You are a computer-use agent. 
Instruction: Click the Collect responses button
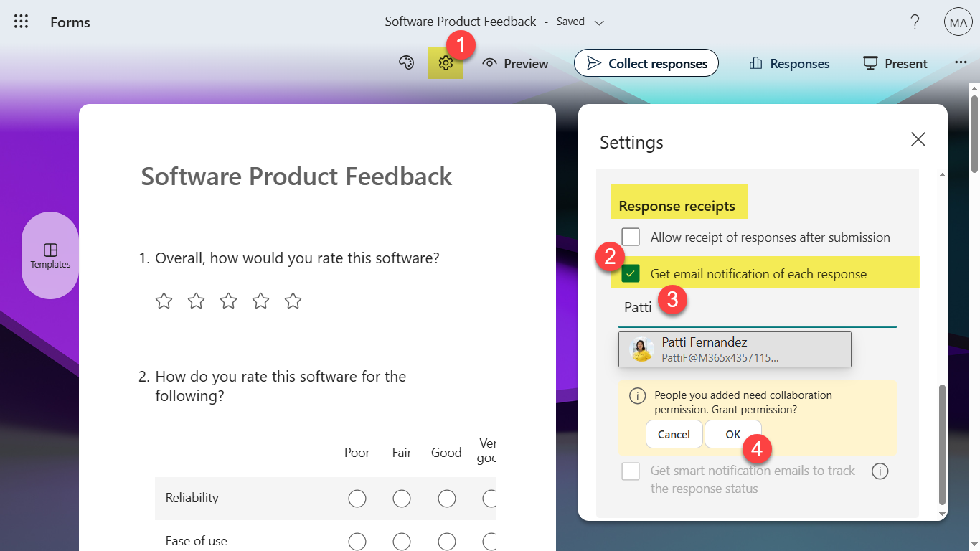[x=646, y=63]
